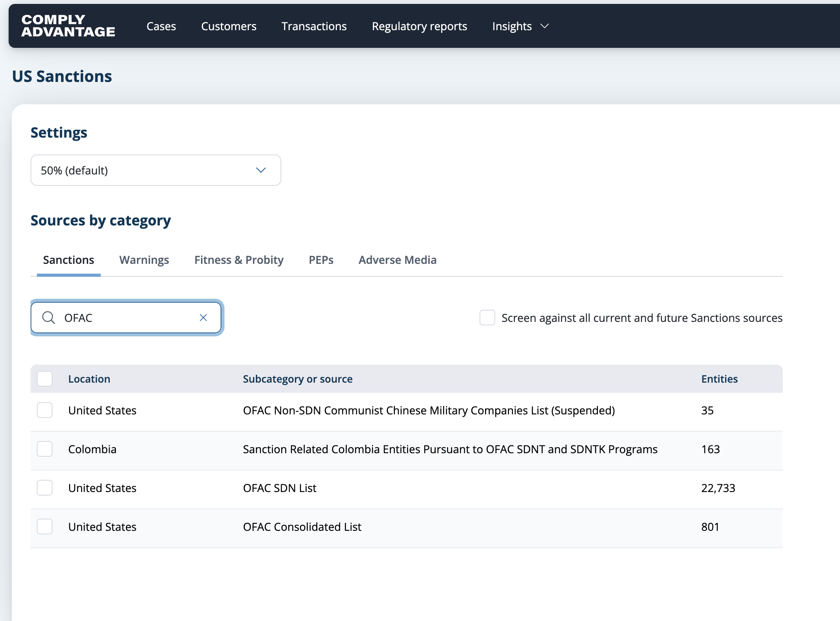Viewport: 840px width, 621px height.
Task: Enable screening against all current and future Sanctions sources
Action: pos(487,318)
